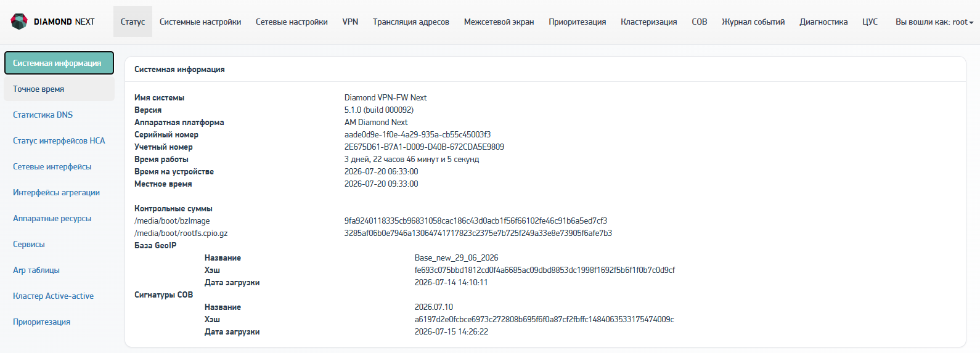Click the Время работы label
The image size is (980, 353).
coord(161,159)
